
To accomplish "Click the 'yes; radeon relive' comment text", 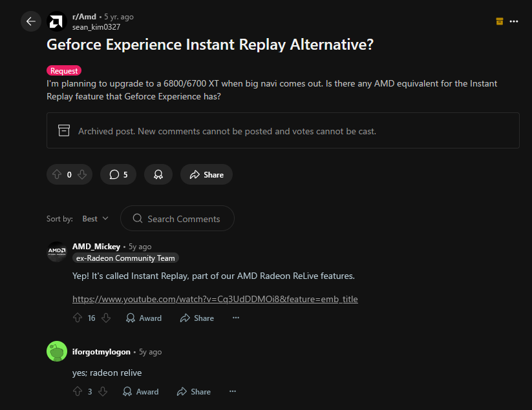I will pyautogui.click(x=107, y=373).
